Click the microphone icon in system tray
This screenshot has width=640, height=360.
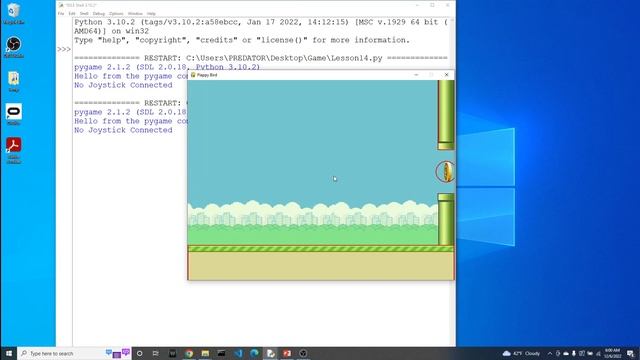574,353
